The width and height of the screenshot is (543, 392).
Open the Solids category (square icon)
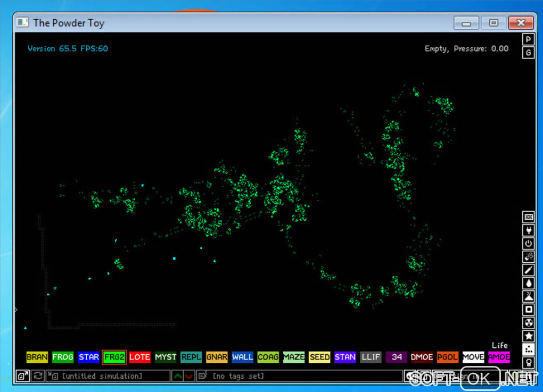pyautogui.click(x=529, y=310)
